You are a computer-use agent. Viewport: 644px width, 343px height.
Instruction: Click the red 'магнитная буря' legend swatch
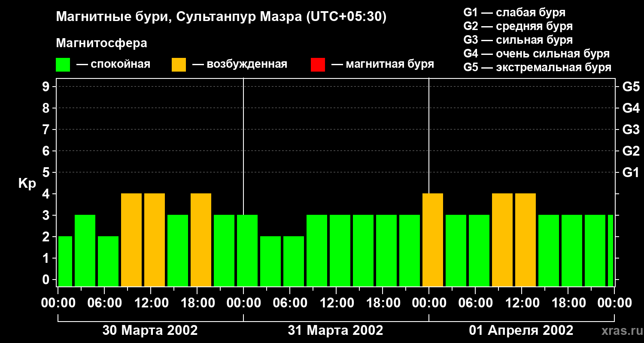(318, 65)
